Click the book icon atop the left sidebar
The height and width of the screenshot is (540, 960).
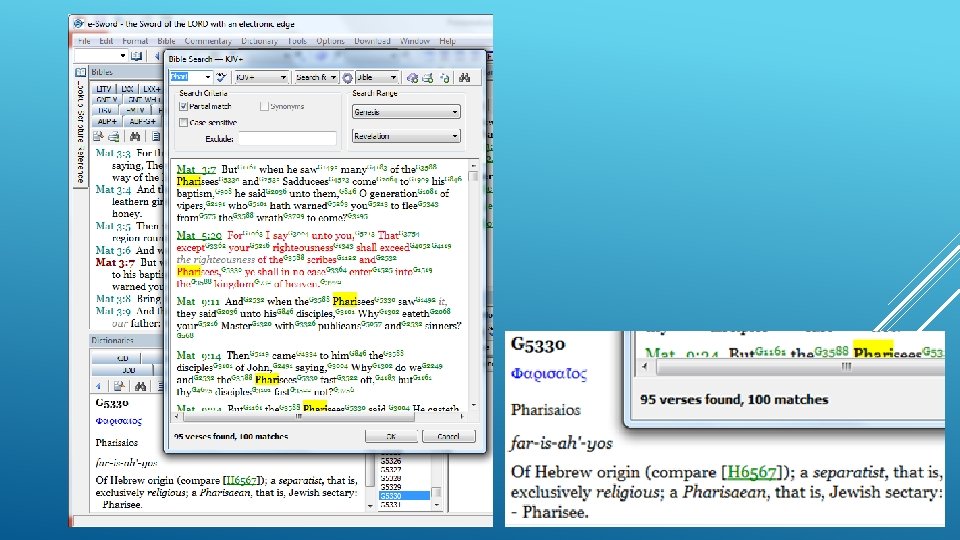pos(80,72)
